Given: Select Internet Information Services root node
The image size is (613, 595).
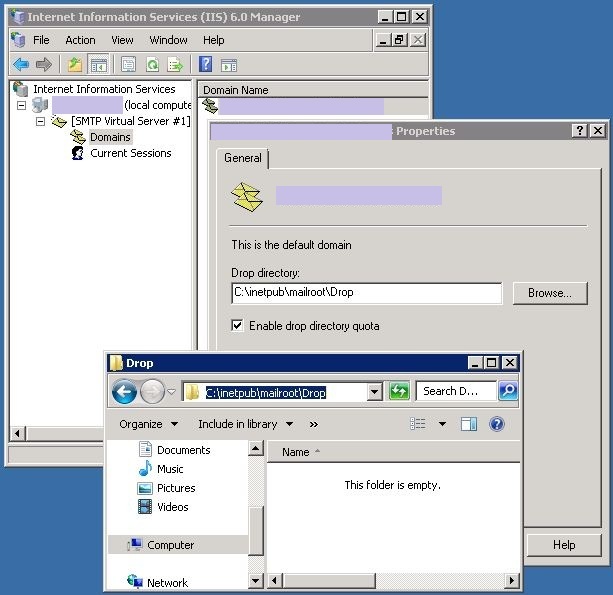Looking at the screenshot, I should click(104, 89).
